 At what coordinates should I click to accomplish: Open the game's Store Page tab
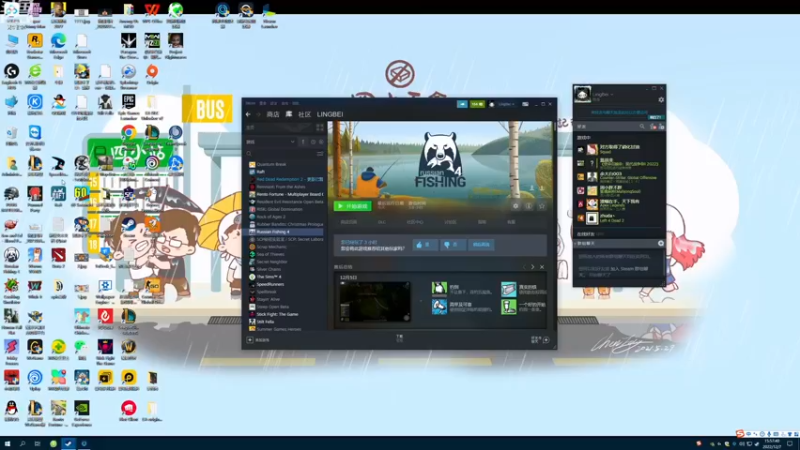pyautogui.click(x=349, y=222)
